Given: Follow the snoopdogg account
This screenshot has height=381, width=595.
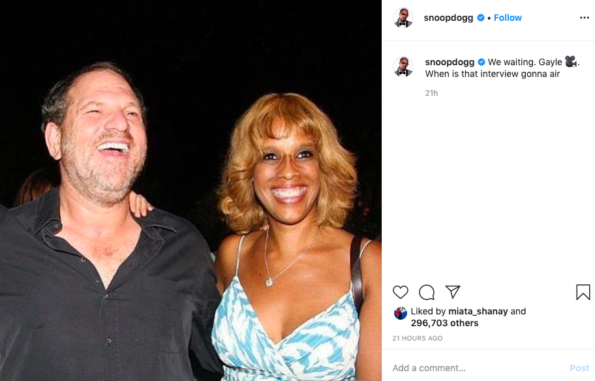Looking at the screenshot, I should pos(508,18).
